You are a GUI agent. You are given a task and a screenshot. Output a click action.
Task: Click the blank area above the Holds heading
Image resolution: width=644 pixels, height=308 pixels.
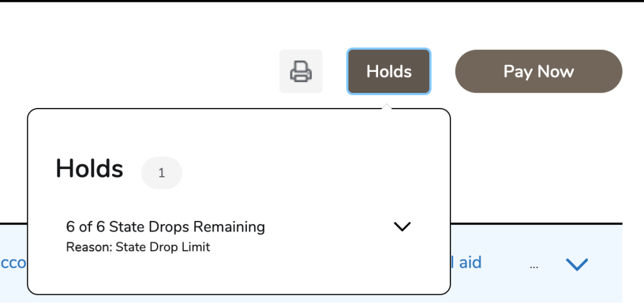point(238,133)
